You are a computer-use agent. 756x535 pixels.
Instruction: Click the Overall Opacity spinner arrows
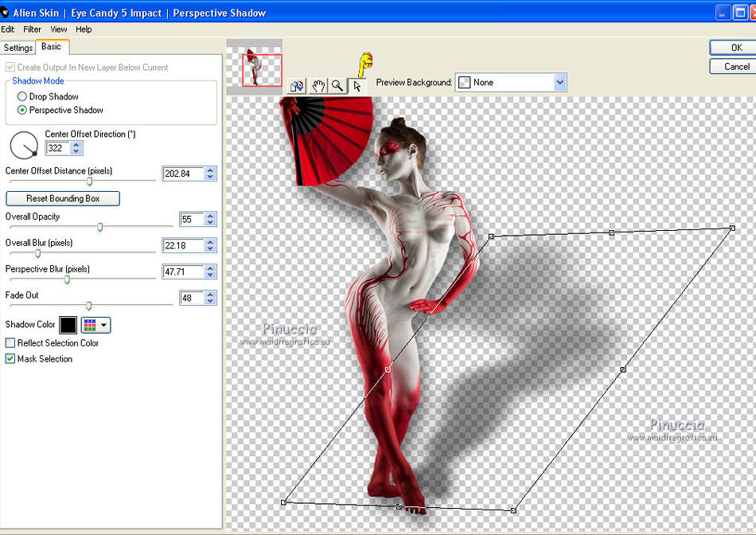pos(210,220)
